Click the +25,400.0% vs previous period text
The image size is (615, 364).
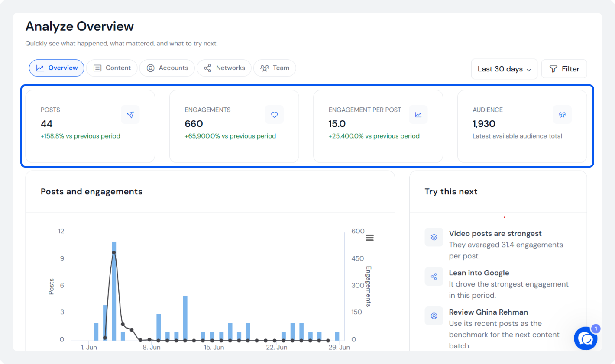click(x=374, y=136)
